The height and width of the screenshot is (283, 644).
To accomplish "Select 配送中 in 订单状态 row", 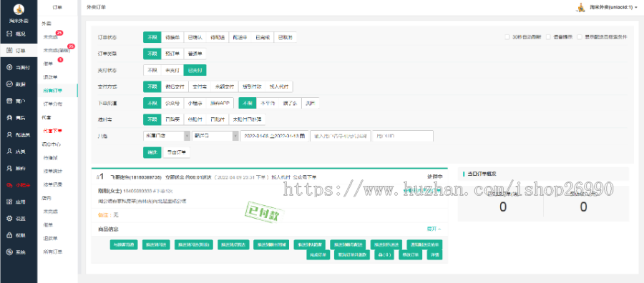I will [x=240, y=37].
